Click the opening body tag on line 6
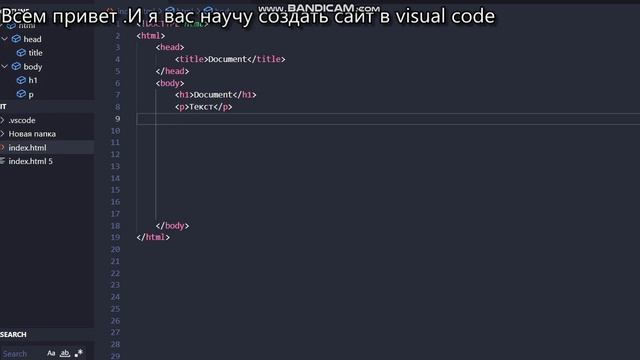640x360 pixels. click(x=170, y=83)
